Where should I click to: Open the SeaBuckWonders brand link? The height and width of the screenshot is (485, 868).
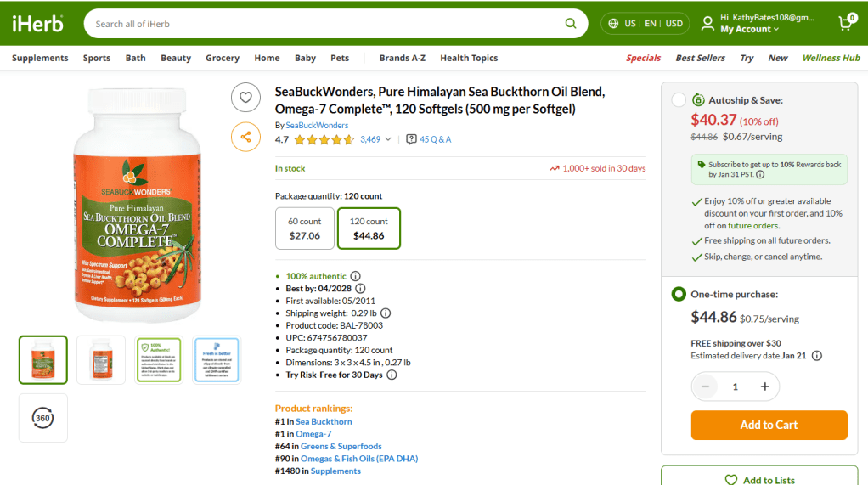[317, 125]
